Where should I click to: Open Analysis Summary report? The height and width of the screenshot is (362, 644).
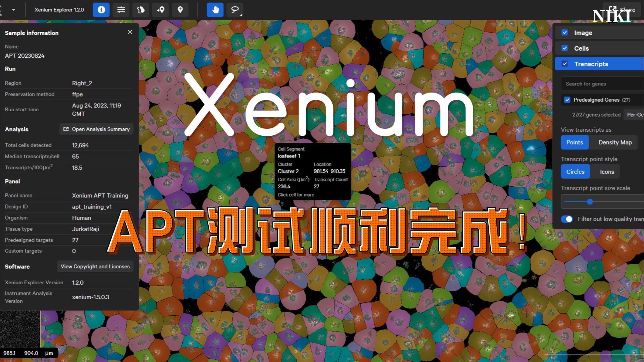(96, 129)
